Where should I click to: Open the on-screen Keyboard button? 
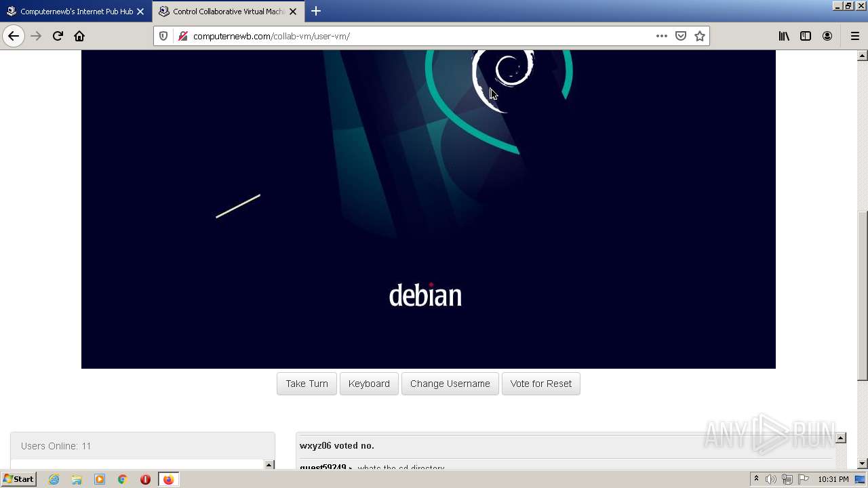point(369,384)
